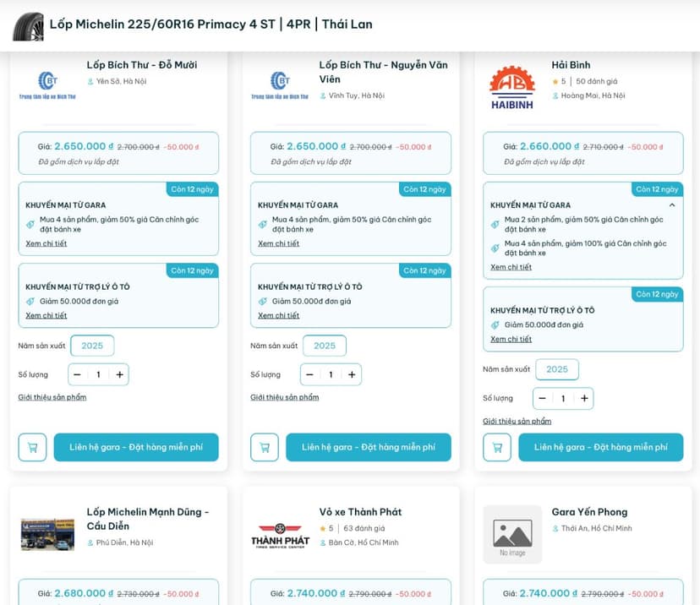Open Lốp Bích Thư - Đỗ Mười garage name
The image size is (700, 605).
click(x=142, y=65)
